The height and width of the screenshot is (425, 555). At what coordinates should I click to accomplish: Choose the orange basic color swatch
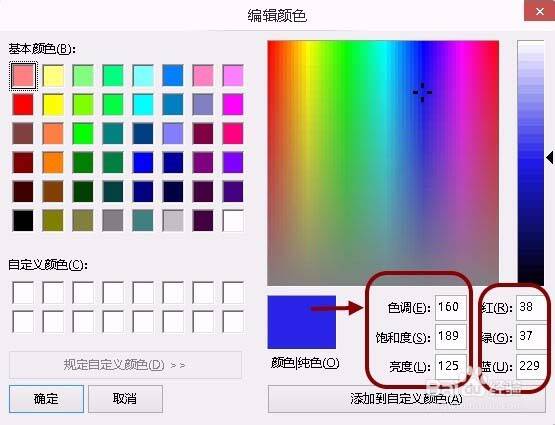53,162
